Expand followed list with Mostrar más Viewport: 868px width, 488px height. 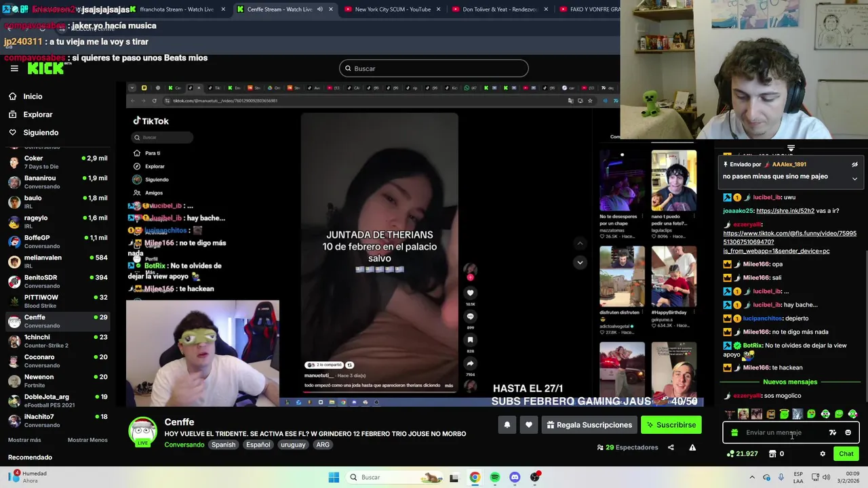click(24, 440)
